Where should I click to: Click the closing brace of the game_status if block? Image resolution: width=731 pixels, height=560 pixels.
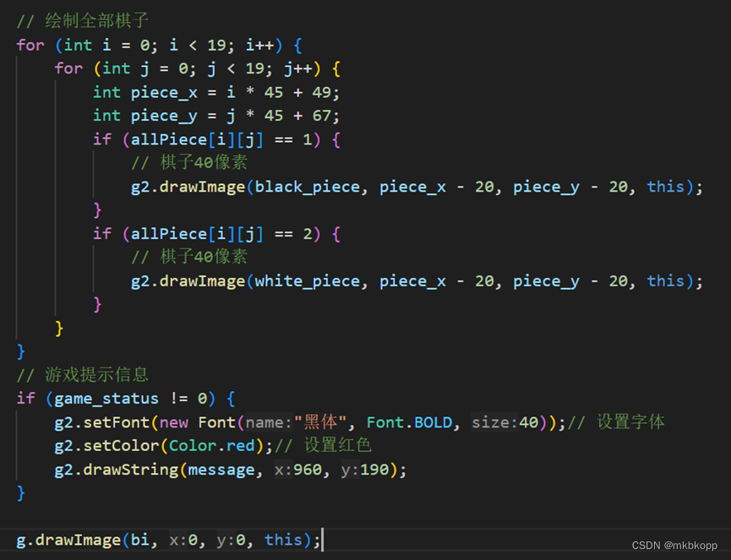(x=21, y=493)
